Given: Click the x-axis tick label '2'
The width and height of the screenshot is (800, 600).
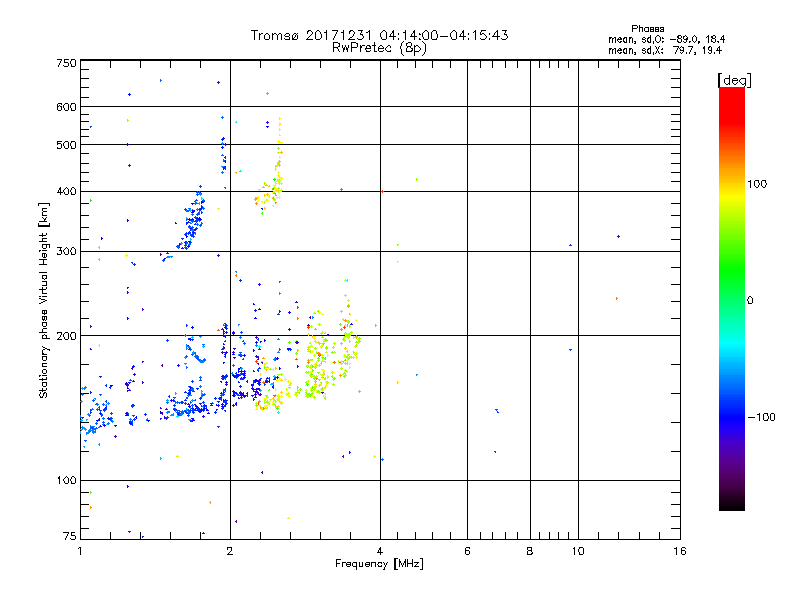Looking at the screenshot, I should [230, 551].
